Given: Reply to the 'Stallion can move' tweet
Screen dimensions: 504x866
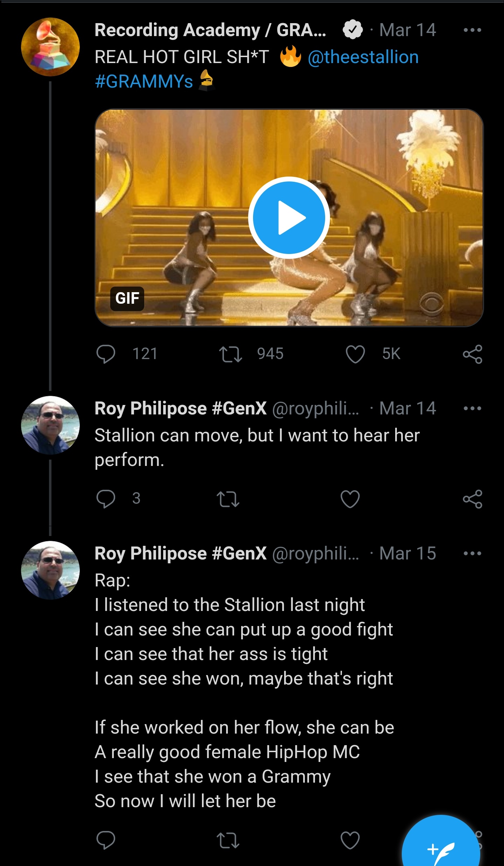Looking at the screenshot, I should pyautogui.click(x=106, y=499).
